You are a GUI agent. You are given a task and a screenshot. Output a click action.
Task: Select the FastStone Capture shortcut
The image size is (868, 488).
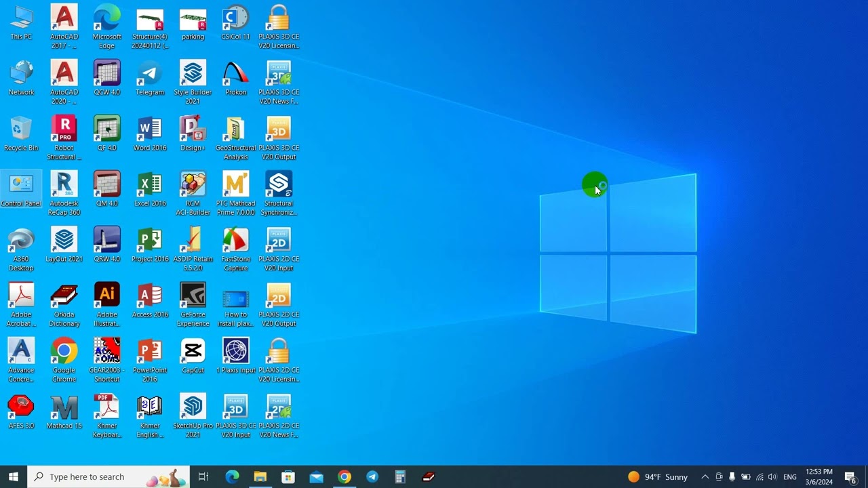click(235, 249)
